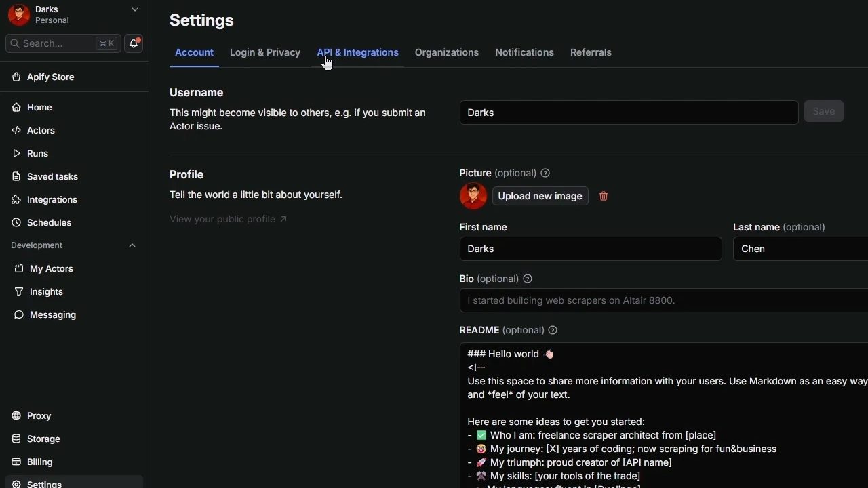
Task: Open Schedules in the sidebar
Action: 49,222
